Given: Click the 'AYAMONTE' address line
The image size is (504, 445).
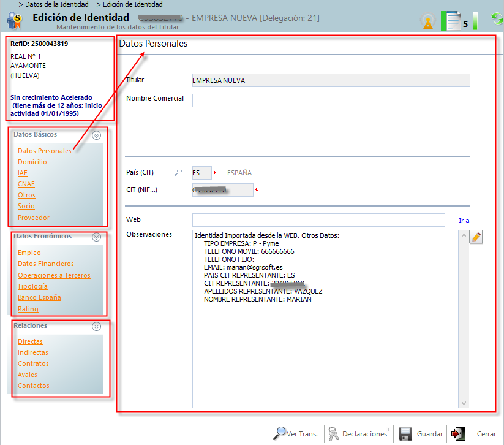Looking at the screenshot, I should pyautogui.click(x=28, y=66).
